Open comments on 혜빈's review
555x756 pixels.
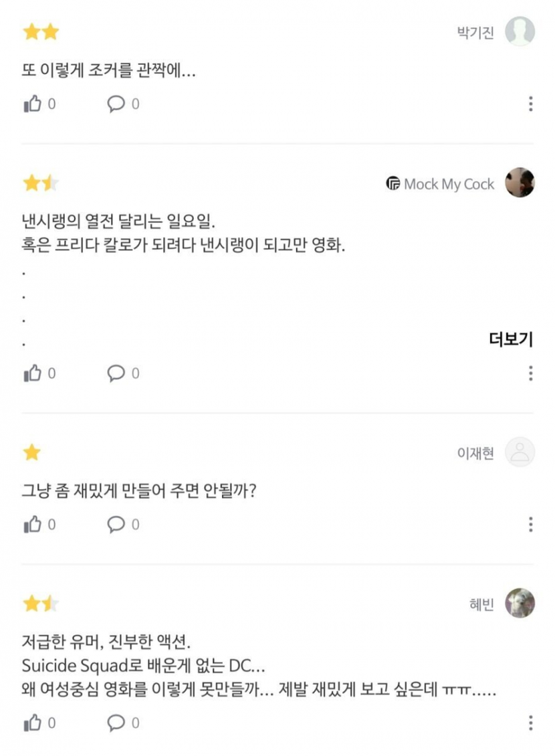click(x=116, y=723)
